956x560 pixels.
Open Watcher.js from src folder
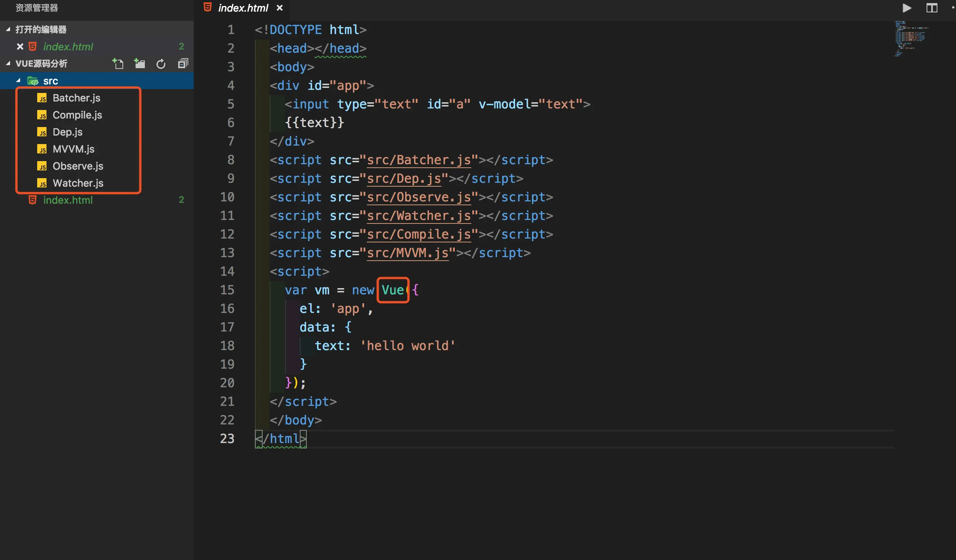point(78,183)
